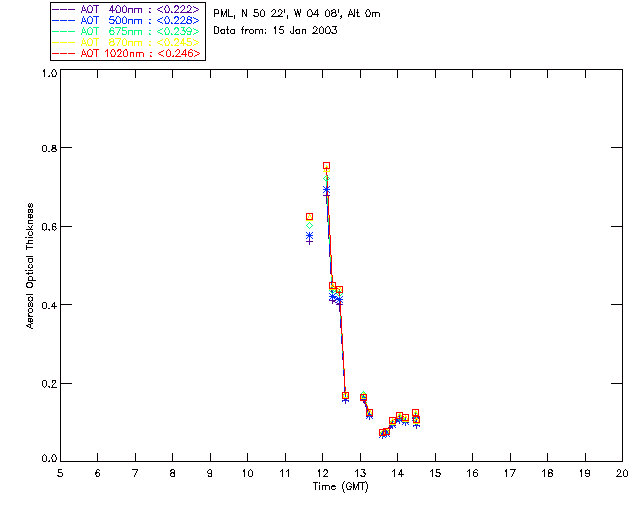Click the y-axis tick label 0.2
This screenshot has height=512, width=640.
[x=49, y=384]
